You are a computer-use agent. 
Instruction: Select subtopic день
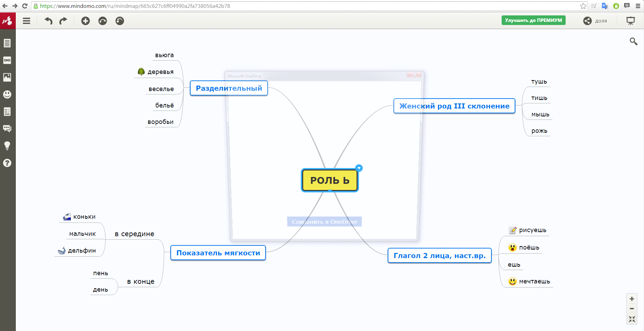101,290
